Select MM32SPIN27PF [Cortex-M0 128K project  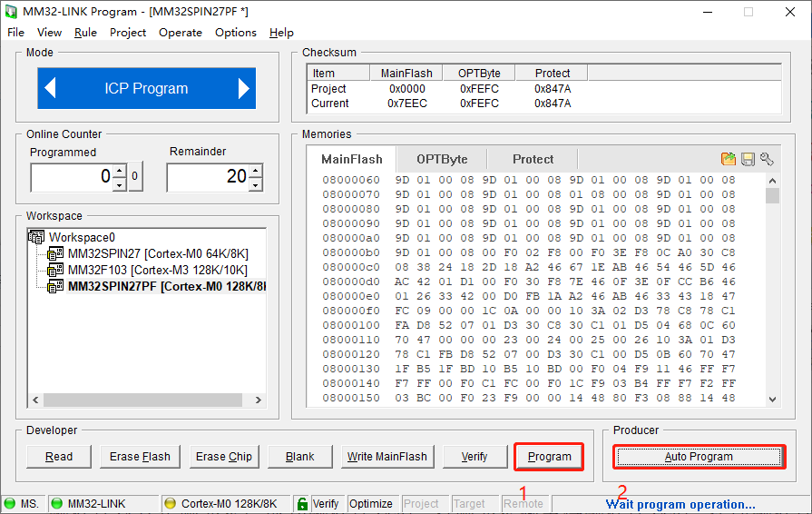(166, 287)
